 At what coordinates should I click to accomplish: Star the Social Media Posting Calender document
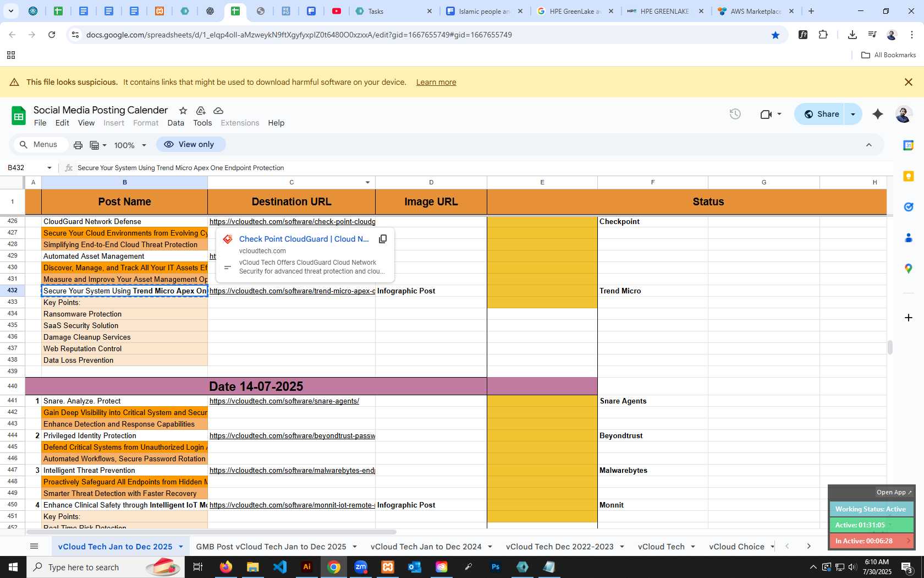183,111
